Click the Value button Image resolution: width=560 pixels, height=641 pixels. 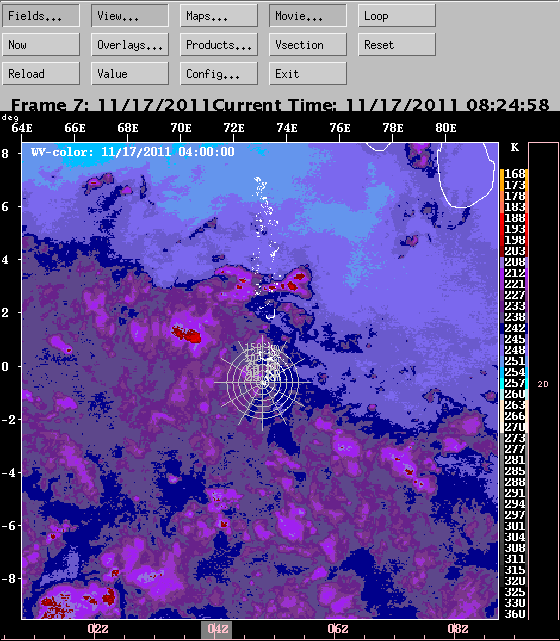pyautogui.click(x=130, y=74)
